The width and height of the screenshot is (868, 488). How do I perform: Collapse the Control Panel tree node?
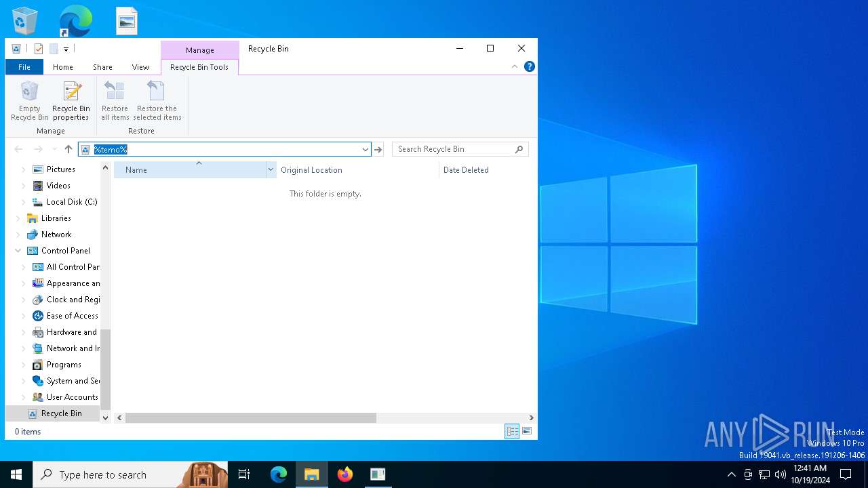tap(18, 251)
